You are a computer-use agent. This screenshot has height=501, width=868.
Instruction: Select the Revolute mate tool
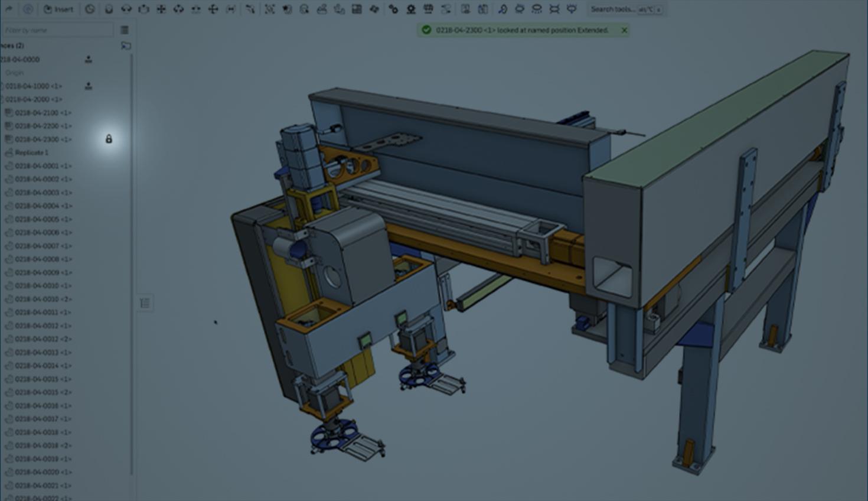pos(126,9)
